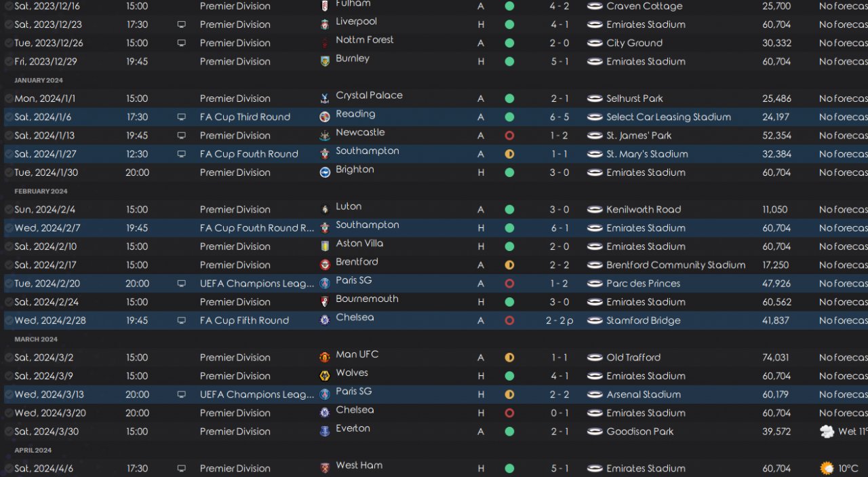Click stadium icon beside Selhurst Park
Screen dimensions: 868x477
coord(595,98)
